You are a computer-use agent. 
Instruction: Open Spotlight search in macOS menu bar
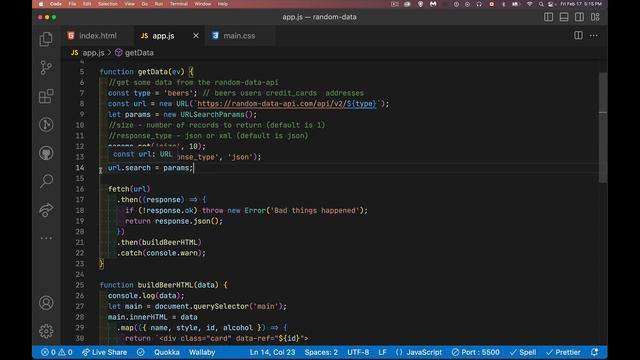tap(541, 4)
